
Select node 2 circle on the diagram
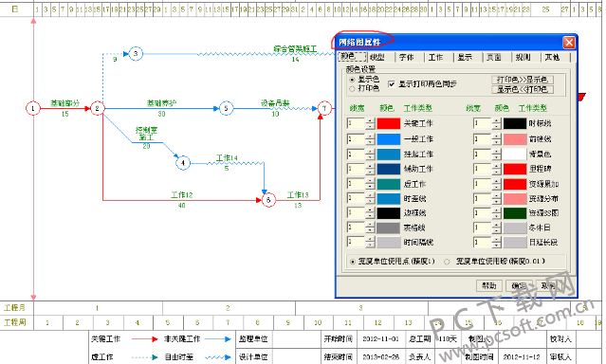(97, 108)
